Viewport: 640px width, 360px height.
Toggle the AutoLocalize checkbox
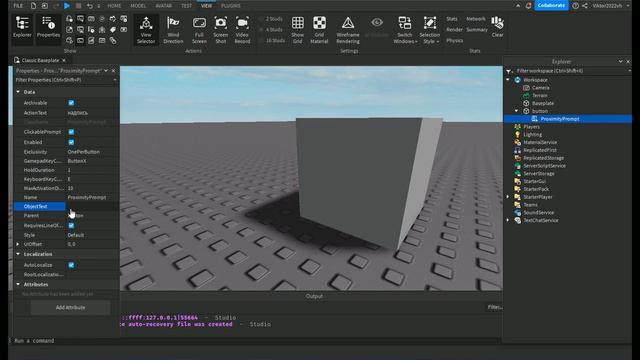pyautogui.click(x=71, y=265)
